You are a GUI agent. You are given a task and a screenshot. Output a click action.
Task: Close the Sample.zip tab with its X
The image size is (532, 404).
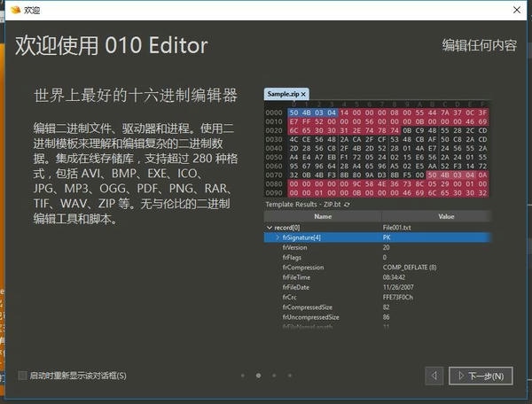point(303,94)
